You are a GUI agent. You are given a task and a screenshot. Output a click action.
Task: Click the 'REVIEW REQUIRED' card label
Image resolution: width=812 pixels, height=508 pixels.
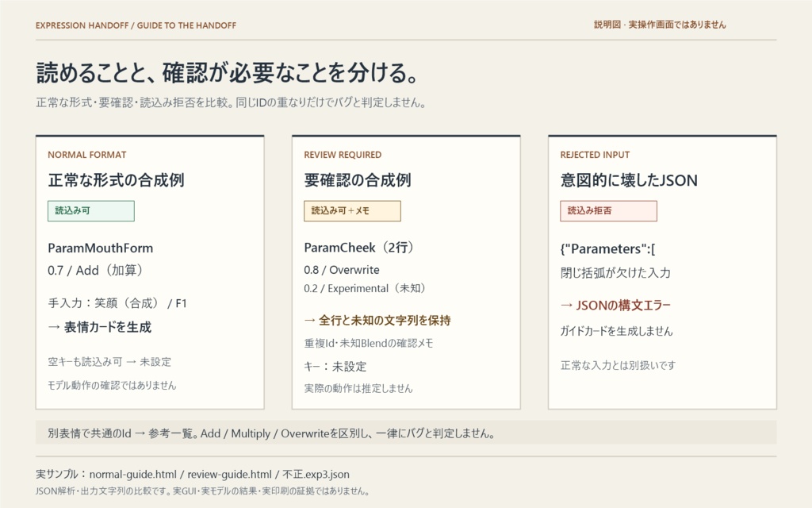(343, 155)
